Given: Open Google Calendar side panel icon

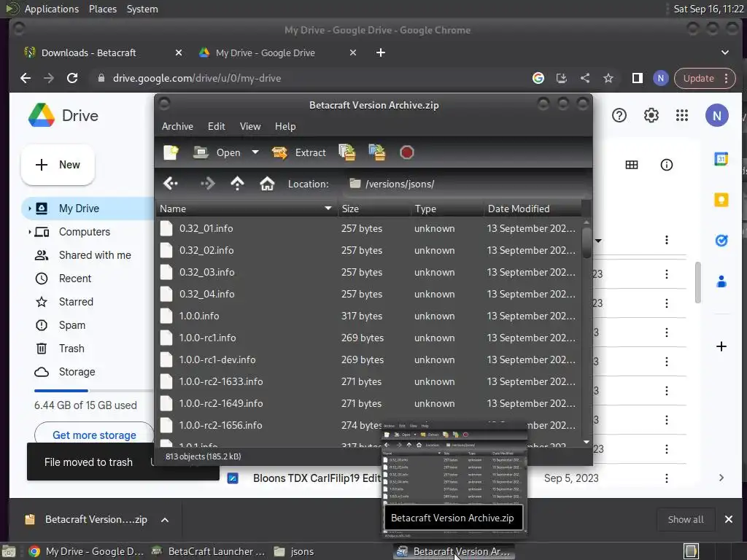Looking at the screenshot, I should coord(721,158).
